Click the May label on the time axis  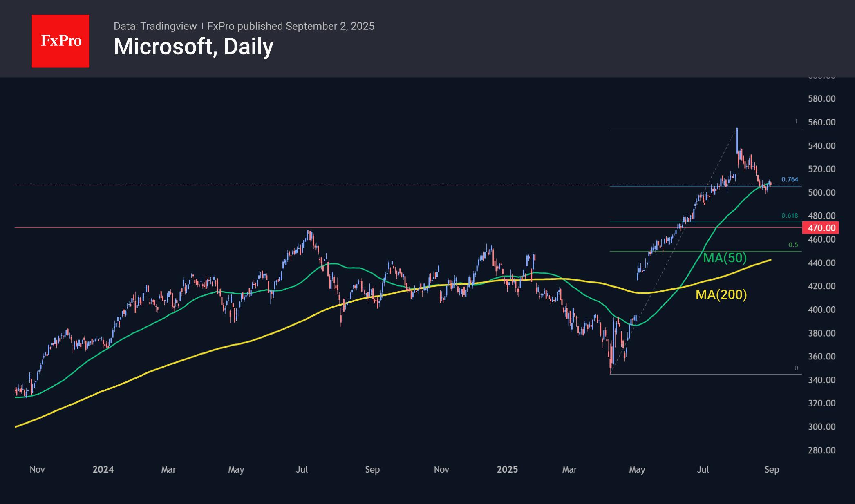tap(236, 470)
